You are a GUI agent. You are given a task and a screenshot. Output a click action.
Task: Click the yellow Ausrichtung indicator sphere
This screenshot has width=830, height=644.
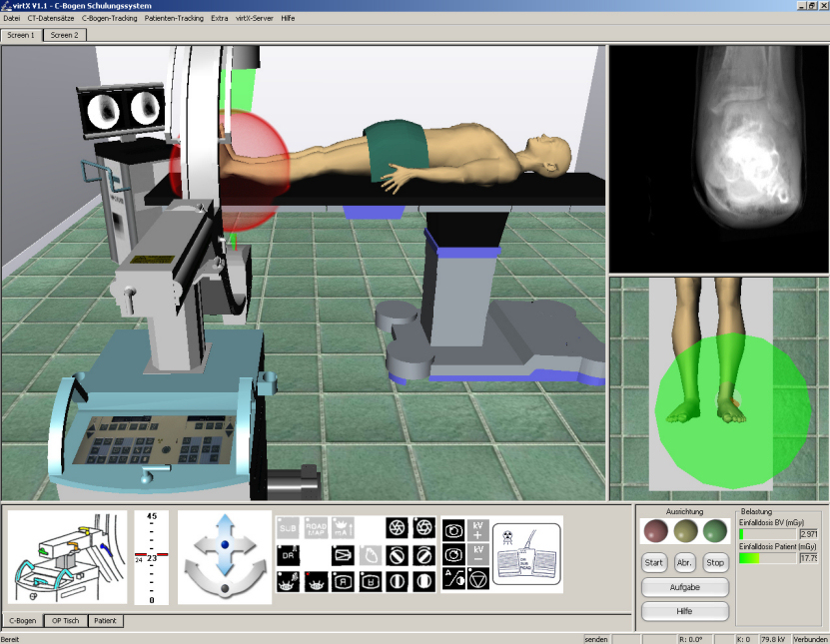click(684, 530)
